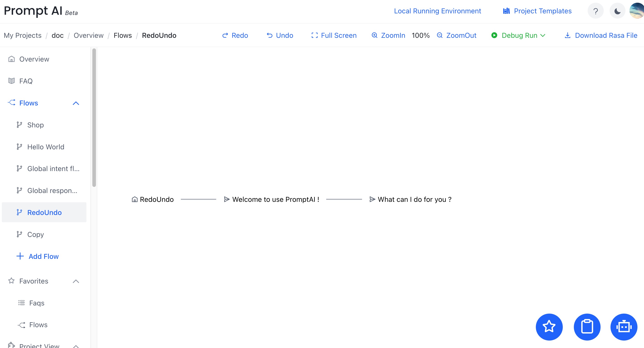The height and width of the screenshot is (348, 644).
Task: Click the Download Rasa File arrow icon
Action: [568, 35]
